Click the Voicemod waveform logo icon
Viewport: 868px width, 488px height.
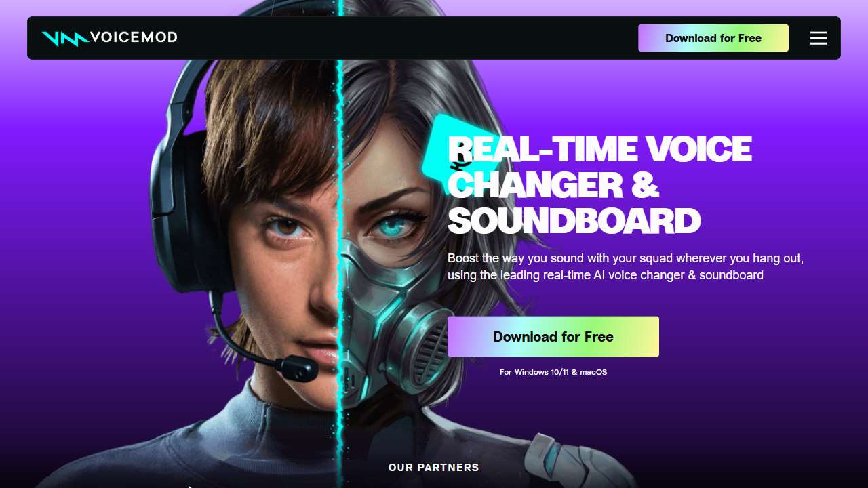[x=65, y=39]
